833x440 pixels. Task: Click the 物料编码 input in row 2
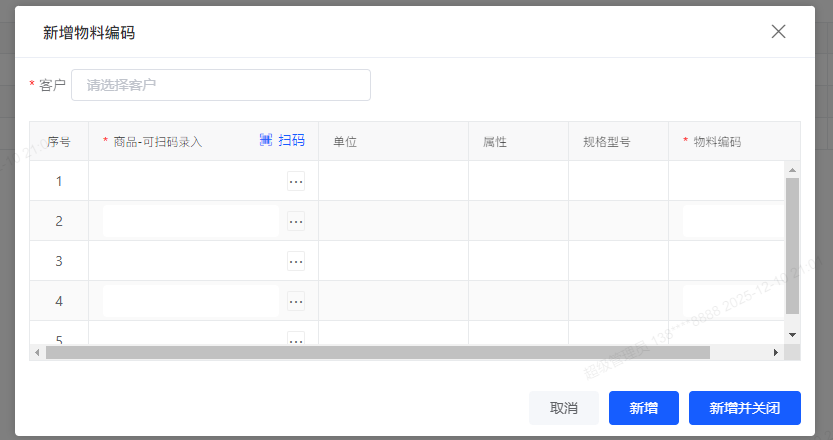(x=732, y=221)
